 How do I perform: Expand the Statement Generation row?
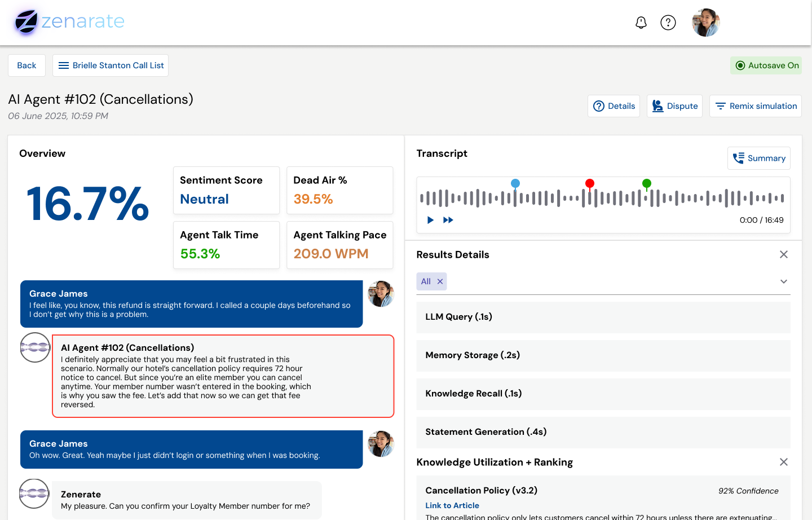coord(603,432)
